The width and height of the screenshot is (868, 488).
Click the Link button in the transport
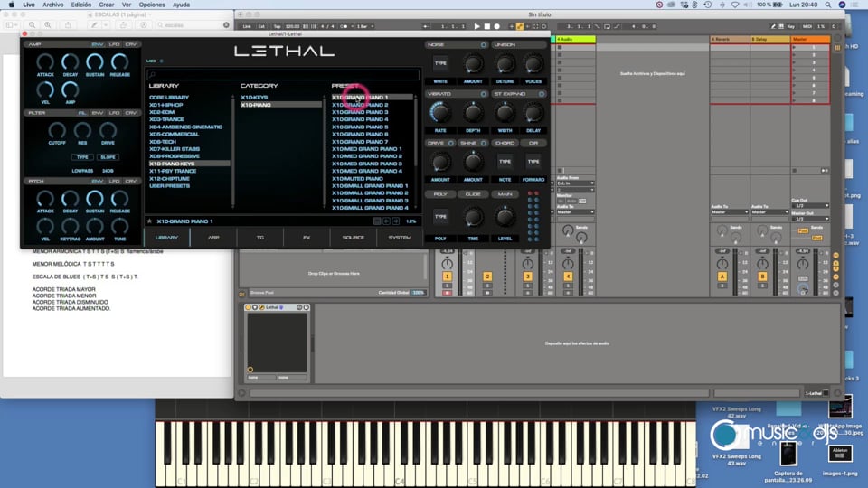(x=247, y=26)
